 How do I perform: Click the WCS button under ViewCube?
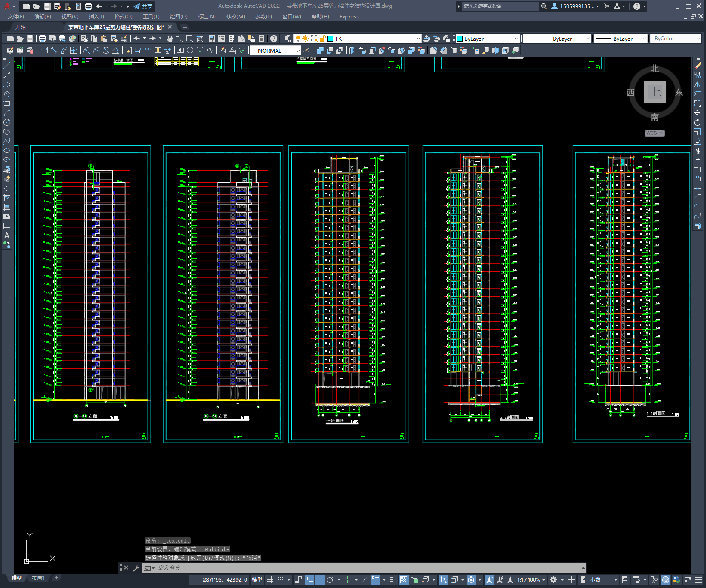pos(654,133)
